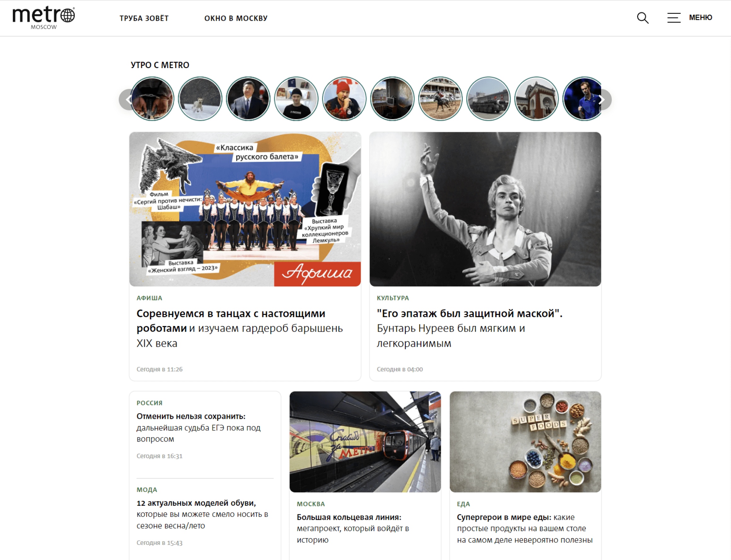Open the search magnifier icon
This screenshot has height=560, width=731.
643,18
